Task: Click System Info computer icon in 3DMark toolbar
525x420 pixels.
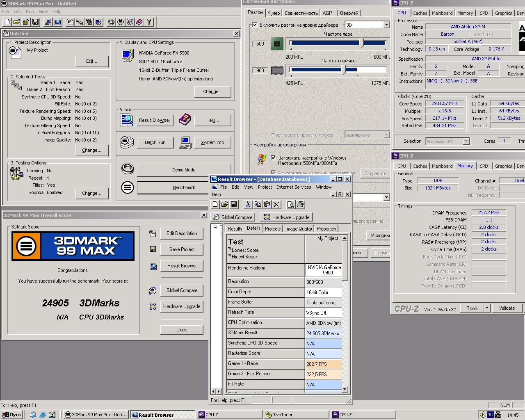Action: [x=48, y=22]
